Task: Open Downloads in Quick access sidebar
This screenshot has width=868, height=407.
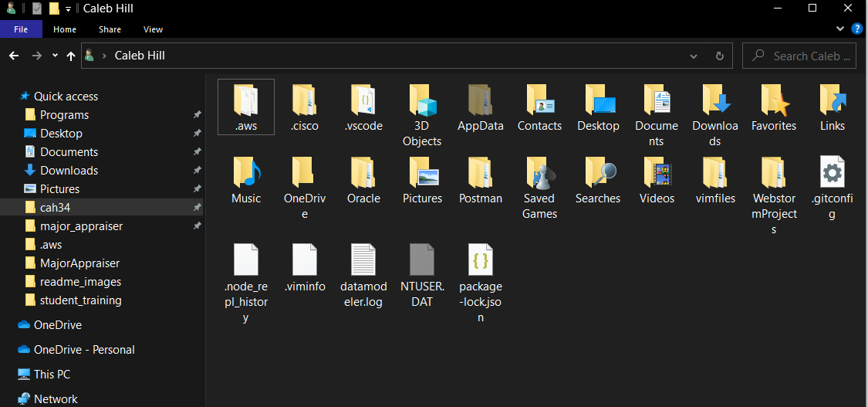Action: tap(69, 171)
